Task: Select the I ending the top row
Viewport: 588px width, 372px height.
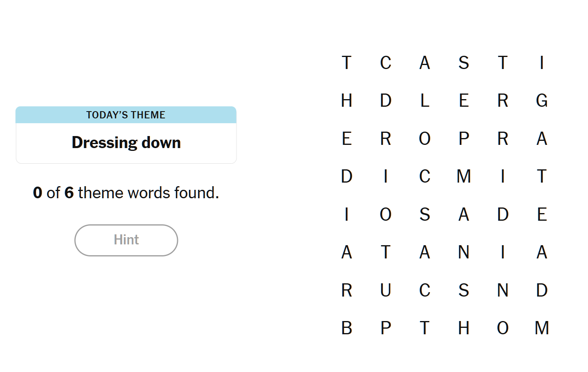Action: [x=542, y=63]
